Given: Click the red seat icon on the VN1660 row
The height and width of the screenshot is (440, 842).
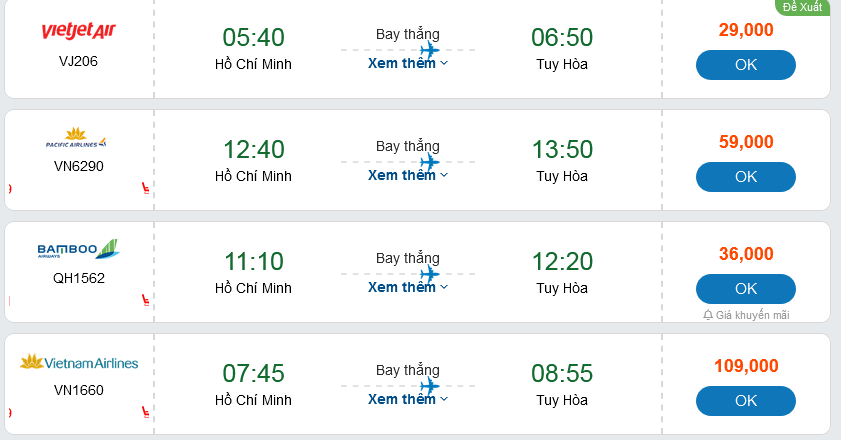Looking at the screenshot, I should tap(145, 411).
